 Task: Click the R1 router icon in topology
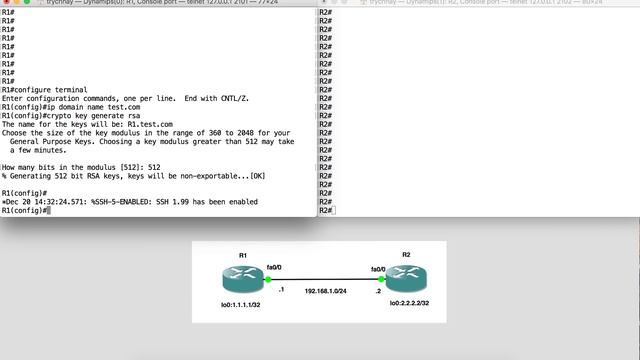[243, 279]
